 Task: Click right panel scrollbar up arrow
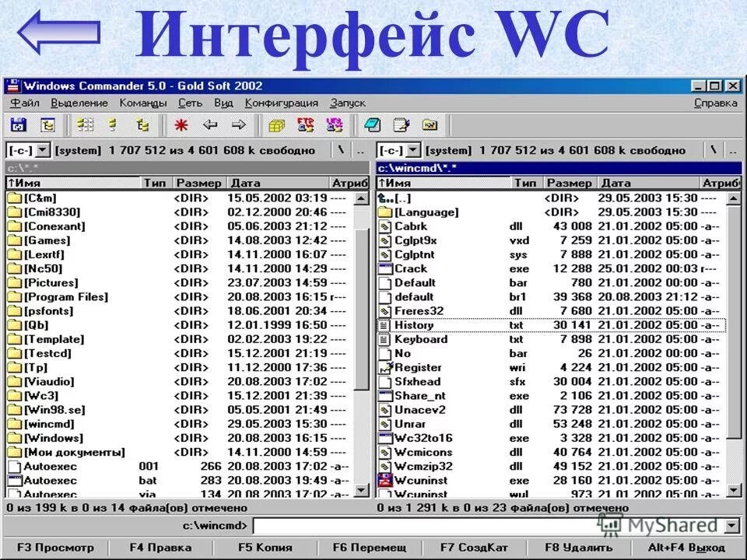click(x=734, y=198)
